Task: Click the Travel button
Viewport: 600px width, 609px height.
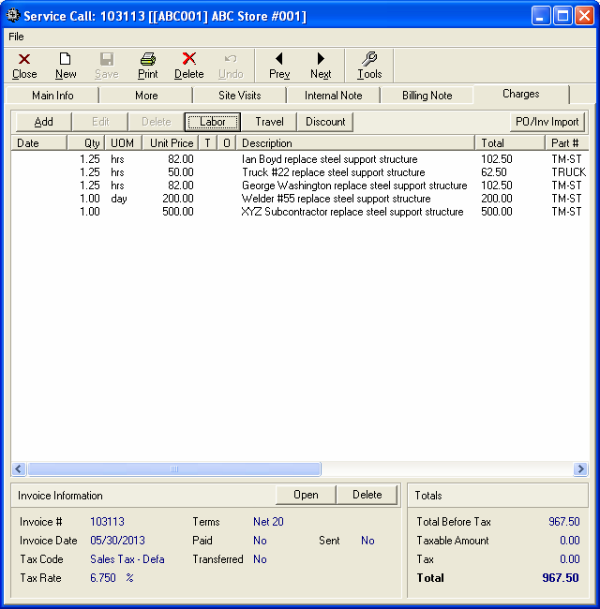Action: [269, 122]
